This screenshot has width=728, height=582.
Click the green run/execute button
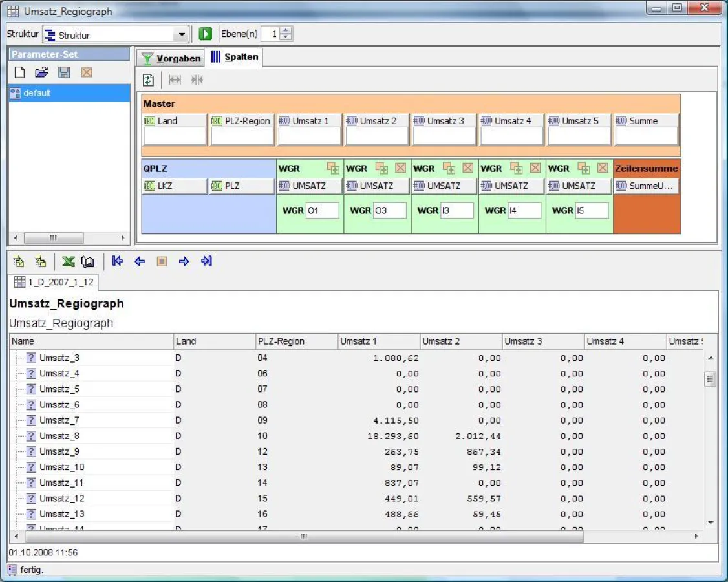coord(206,34)
